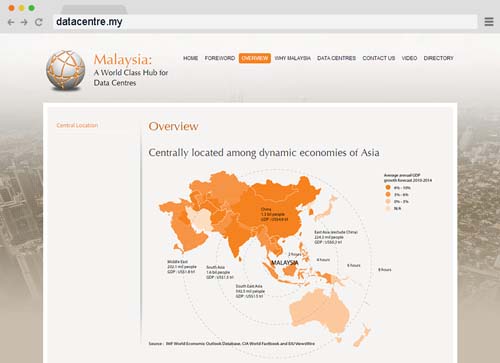The width and height of the screenshot is (500, 363).
Task: Click the Average annual GDP legend title
Action: pos(408,178)
